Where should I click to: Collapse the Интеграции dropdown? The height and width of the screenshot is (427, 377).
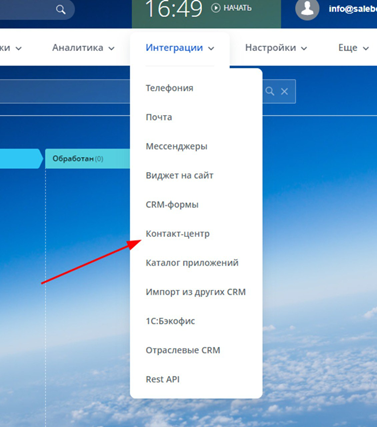pyautogui.click(x=180, y=48)
